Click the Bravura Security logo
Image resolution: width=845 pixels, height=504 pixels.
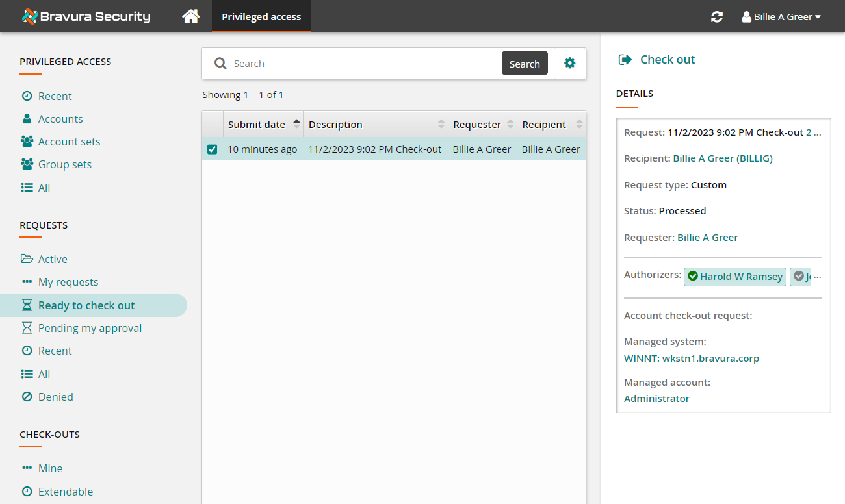tap(86, 16)
